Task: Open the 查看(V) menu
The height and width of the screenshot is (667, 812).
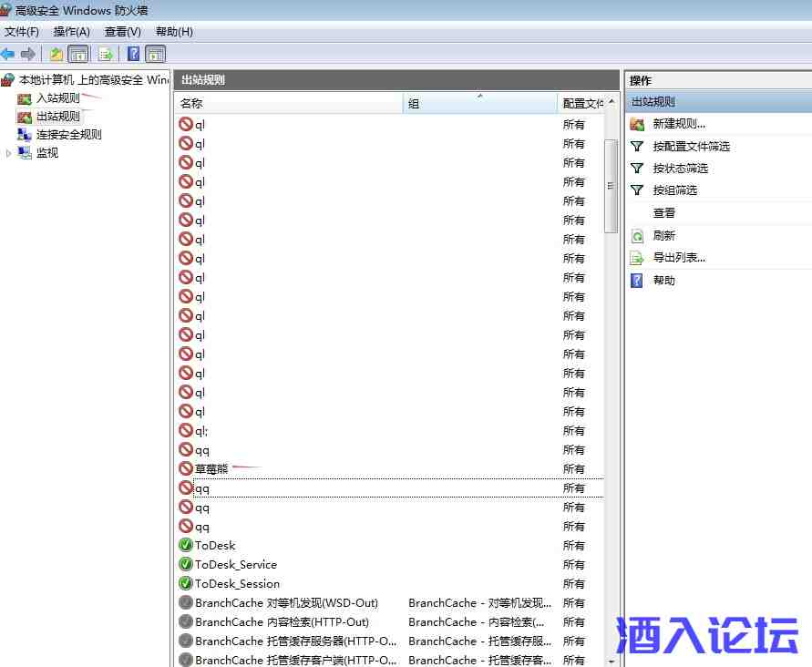Action: (x=123, y=32)
